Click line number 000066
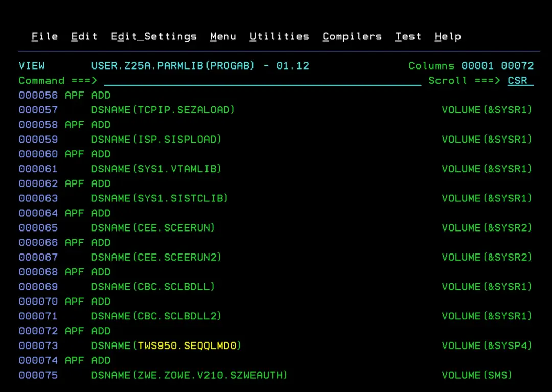The image size is (552, 392). pos(38,243)
